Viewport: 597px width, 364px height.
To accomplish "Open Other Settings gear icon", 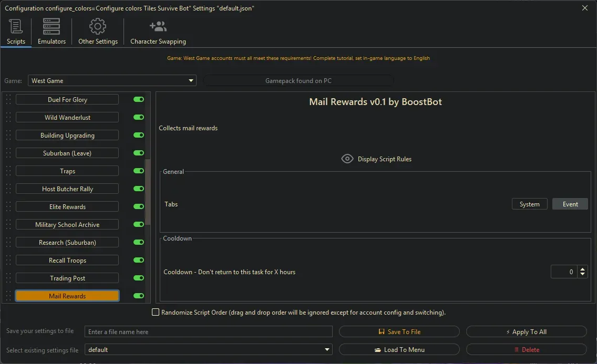I will click(98, 27).
